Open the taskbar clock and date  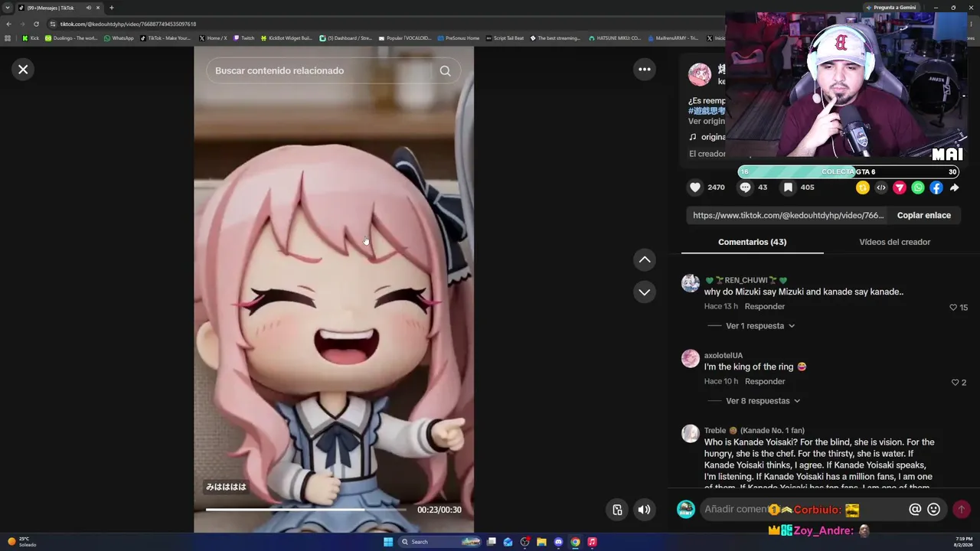[964, 542]
